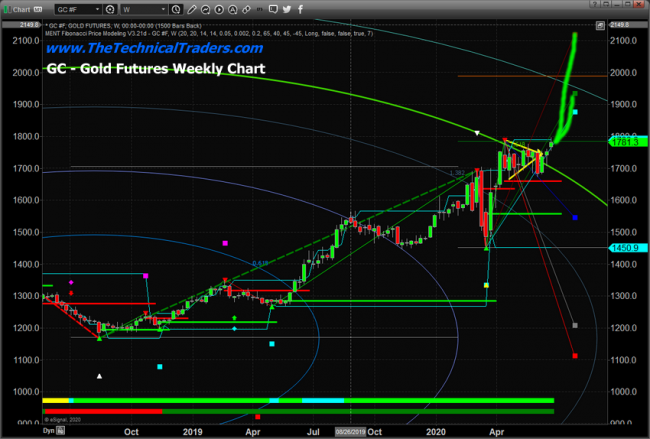The width and height of the screenshot is (650, 439).
Task: Click the MR badge next to Chart
Action: [x=37, y=9]
